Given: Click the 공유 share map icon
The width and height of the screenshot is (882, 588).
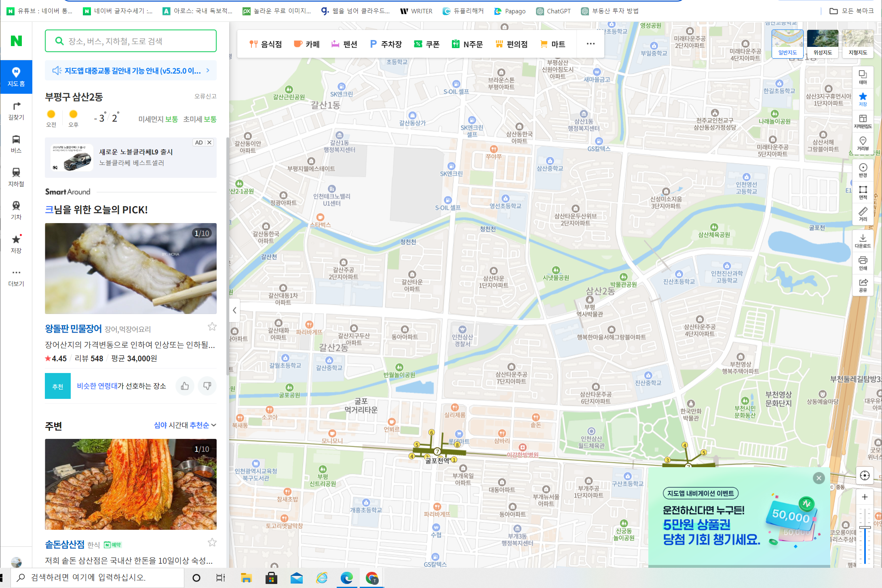Looking at the screenshot, I should coord(863,285).
